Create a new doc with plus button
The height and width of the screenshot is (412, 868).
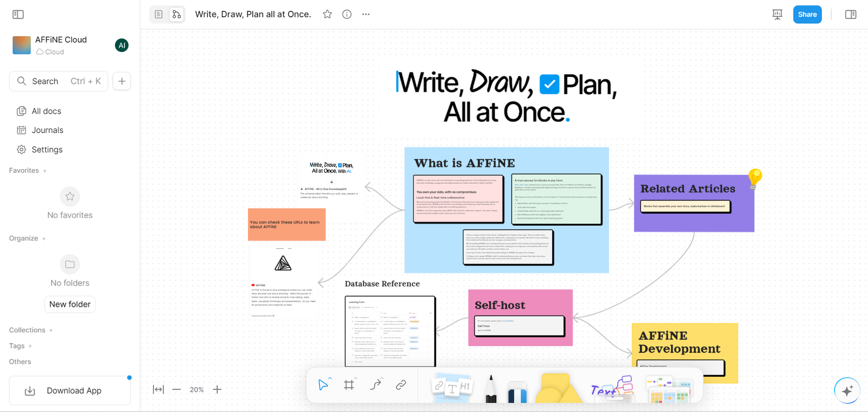pos(122,81)
